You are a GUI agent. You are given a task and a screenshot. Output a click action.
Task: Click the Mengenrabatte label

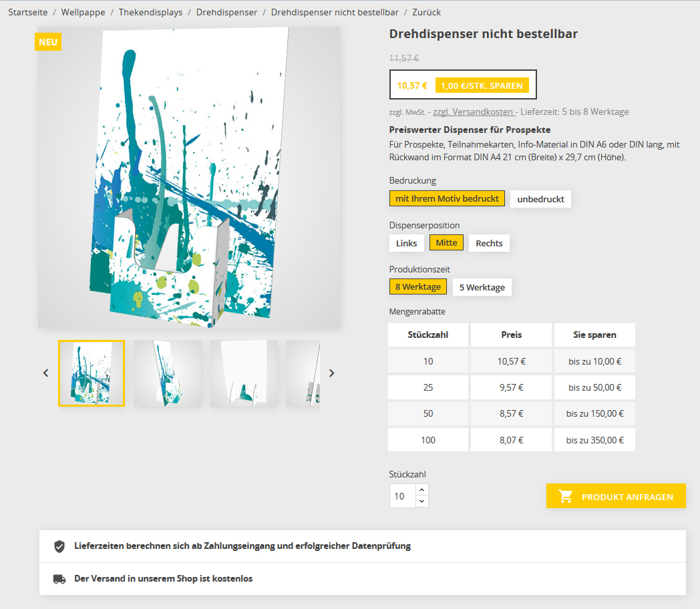[417, 311]
